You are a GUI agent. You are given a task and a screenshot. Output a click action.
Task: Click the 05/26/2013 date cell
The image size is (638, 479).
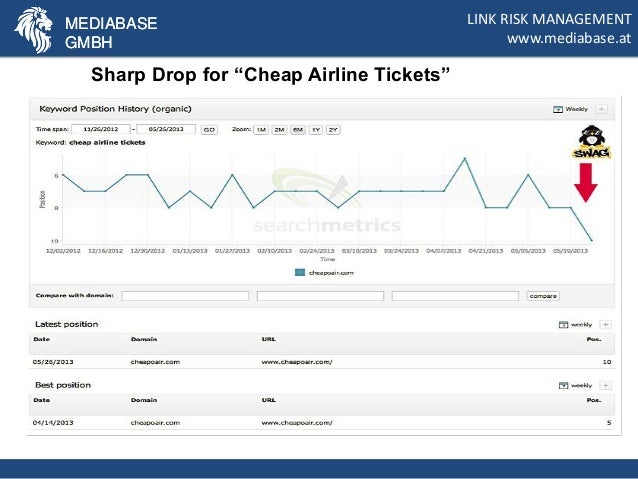point(53,362)
